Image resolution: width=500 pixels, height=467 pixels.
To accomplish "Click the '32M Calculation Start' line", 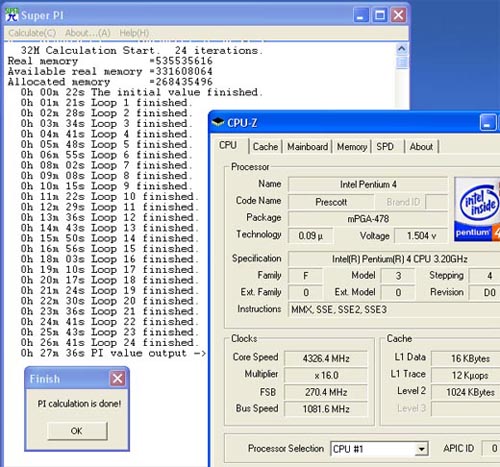I will click(x=141, y=51).
